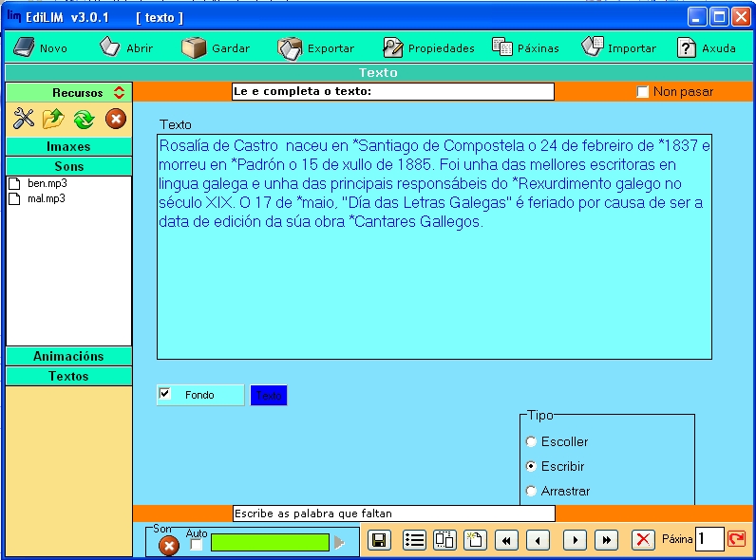Click the red delete icon in Recursos
Image resolution: width=756 pixels, height=560 pixels.
(x=116, y=119)
